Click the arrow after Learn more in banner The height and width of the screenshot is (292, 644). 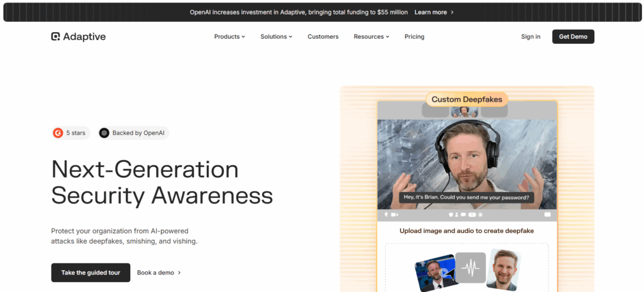pyautogui.click(x=452, y=13)
